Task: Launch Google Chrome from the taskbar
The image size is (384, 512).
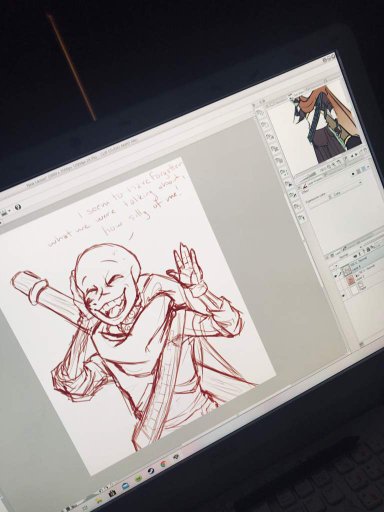Action: pyautogui.click(x=164, y=464)
